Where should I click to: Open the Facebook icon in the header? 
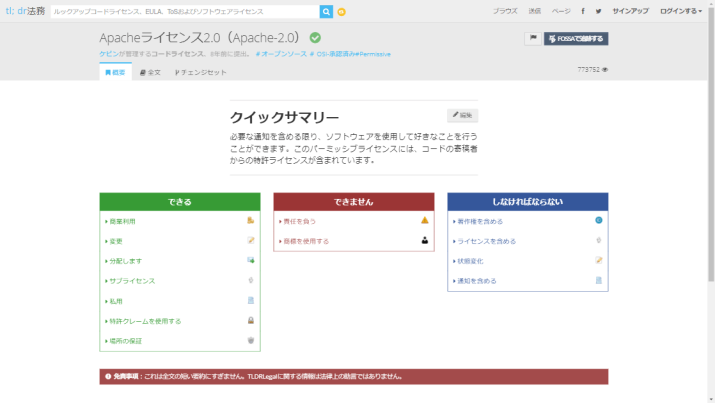pyautogui.click(x=585, y=11)
